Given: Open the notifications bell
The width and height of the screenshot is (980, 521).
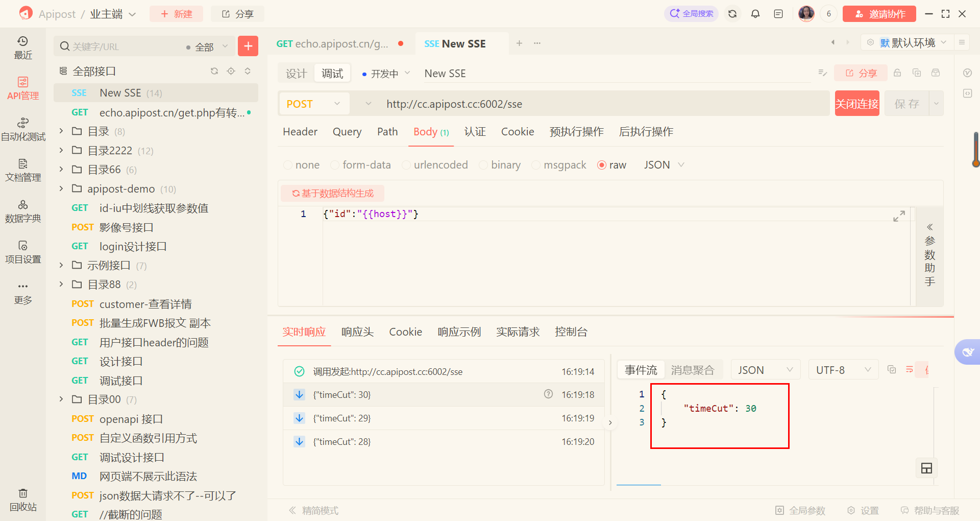Looking at the screenshot, I should [x=755, y=14].
